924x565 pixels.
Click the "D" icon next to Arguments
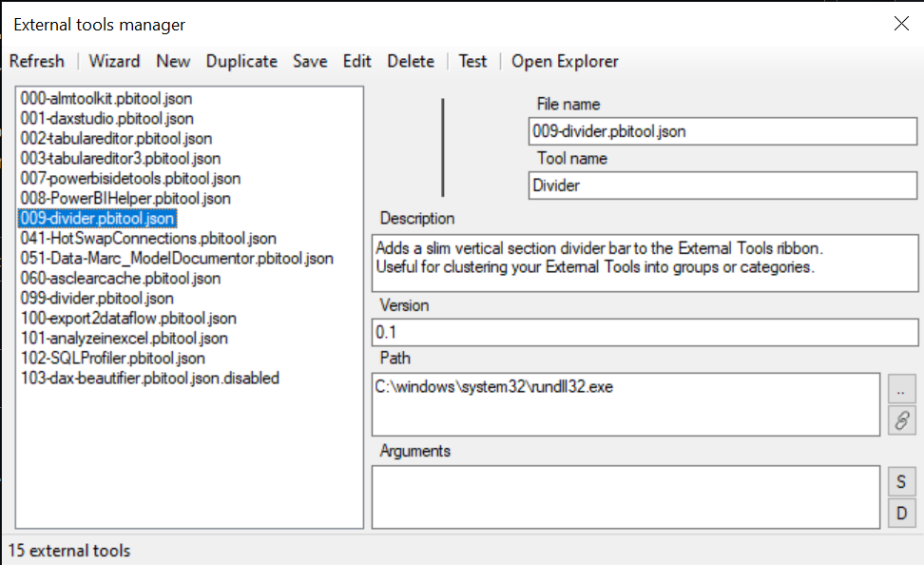(901, 513)
